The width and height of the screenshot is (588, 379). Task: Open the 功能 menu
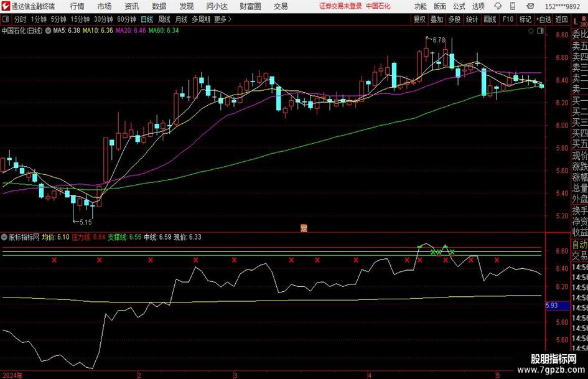click(x=421, y=6)
